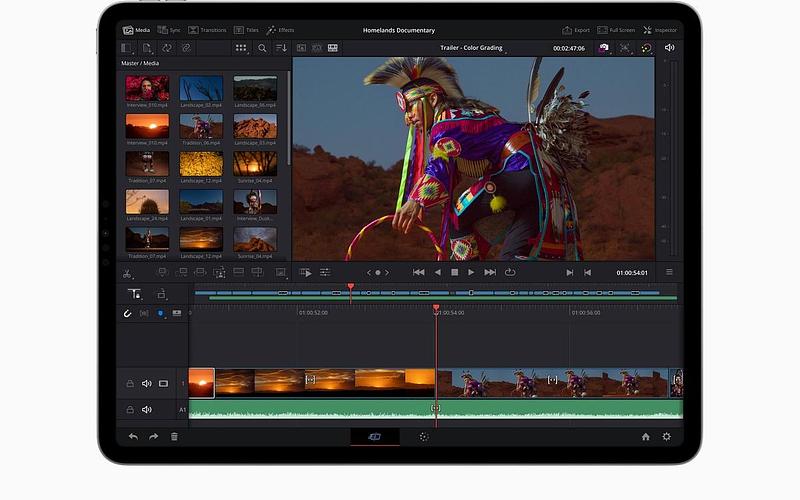Click the Export button
Image resolution: width=800 pixels, height=500 pixels.
(577, 31)
